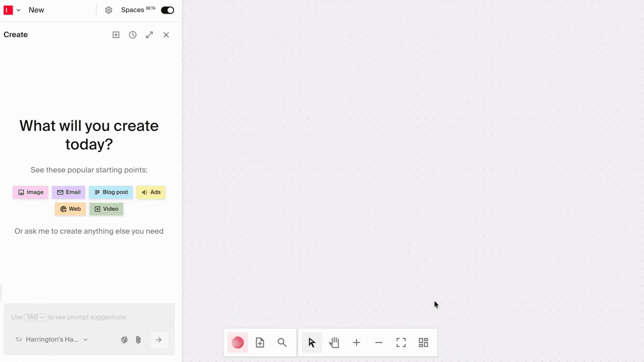Click the Email starting point

[68, 192]
